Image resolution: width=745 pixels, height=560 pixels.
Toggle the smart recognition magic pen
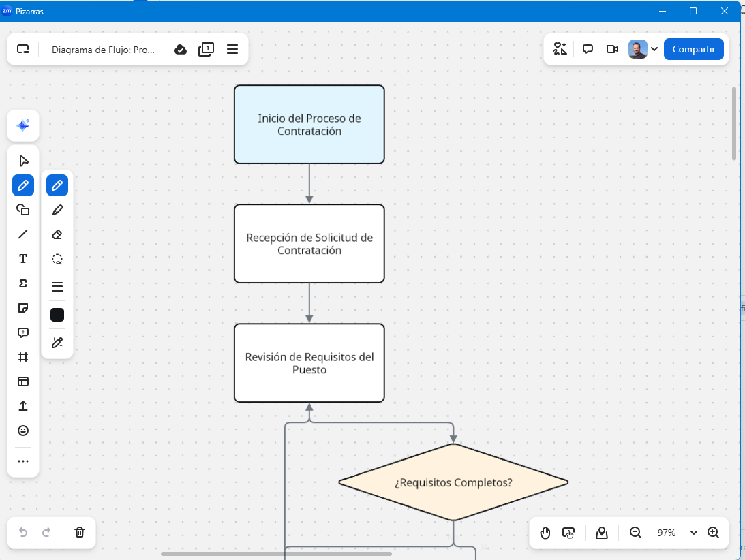click(57, 343)
